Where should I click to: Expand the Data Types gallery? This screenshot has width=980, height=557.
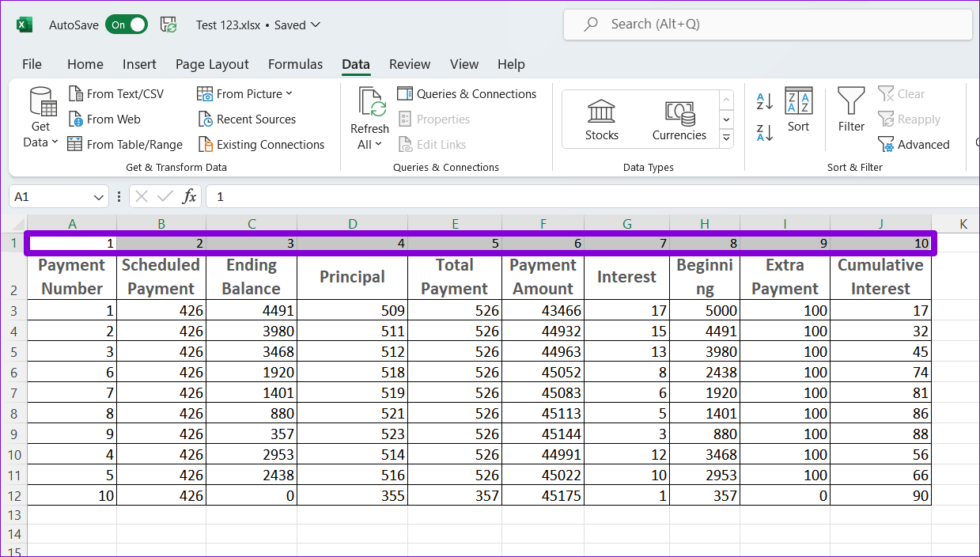tap(726, 139)
